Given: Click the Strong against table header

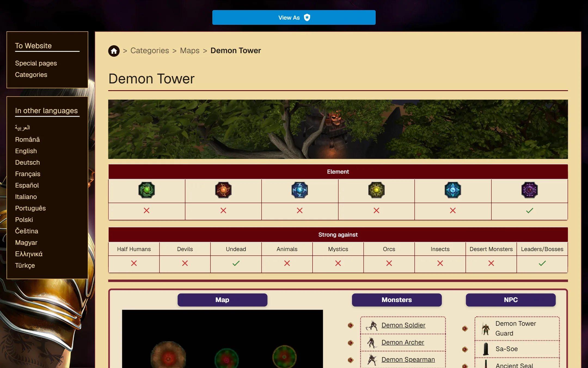Looking at the screenshot, I should tap(338, 235).
